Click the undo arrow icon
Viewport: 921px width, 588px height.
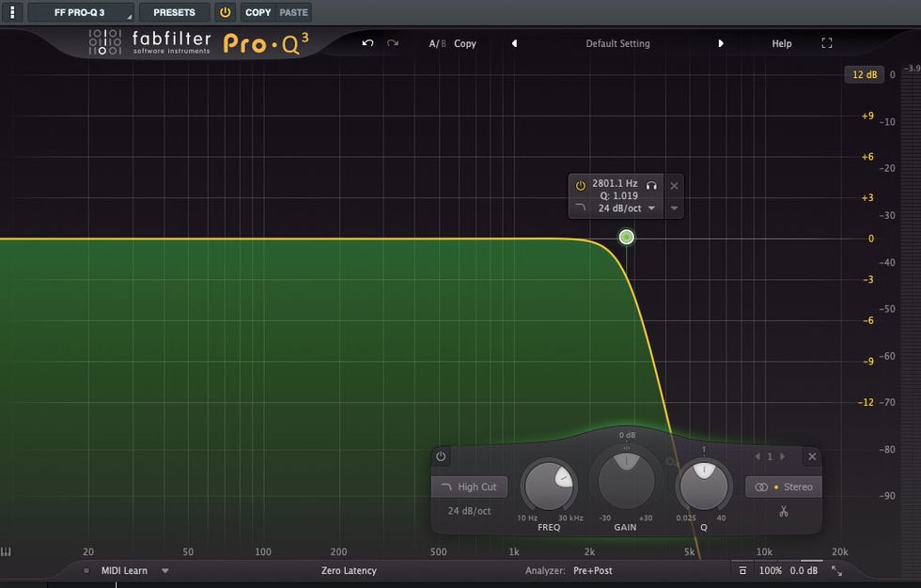[367, 43]
